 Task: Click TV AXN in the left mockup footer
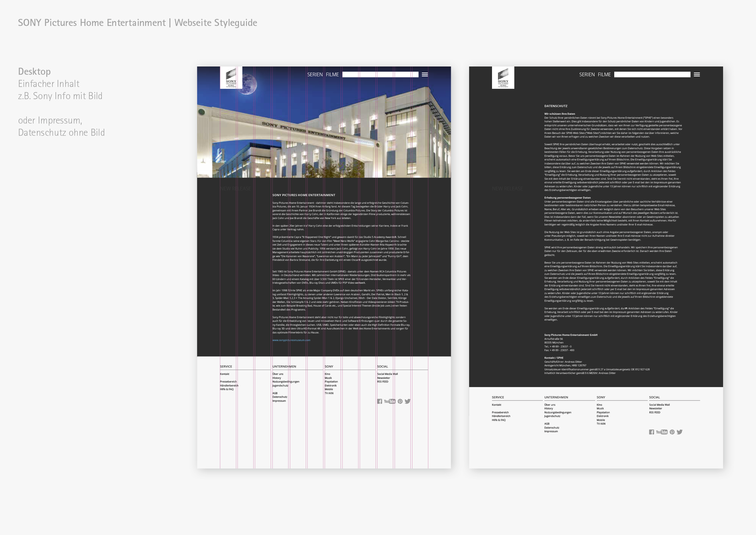pyautogui.click(x=329, y=393)
